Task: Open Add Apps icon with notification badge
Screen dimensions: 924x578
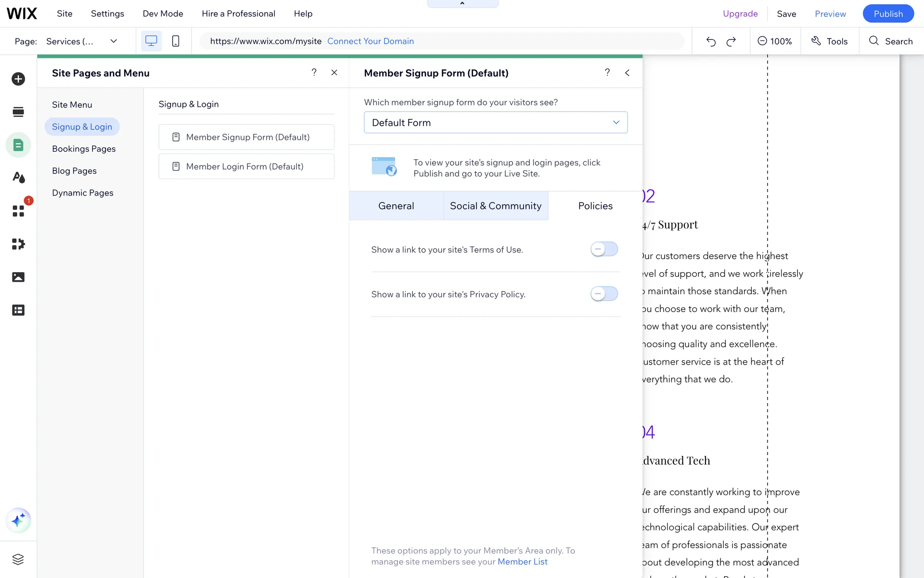Action: tap(18, 211)
